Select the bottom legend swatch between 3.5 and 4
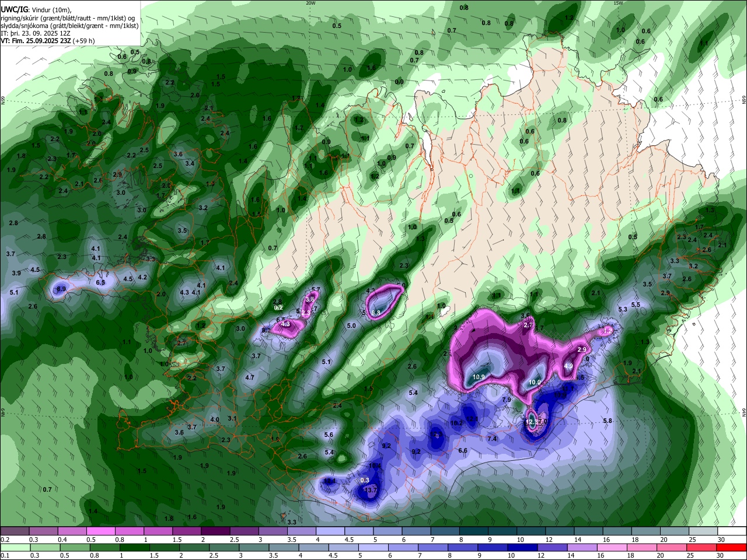Image resolution: width=747 pixels, height=560 pixels. (283, 548)
